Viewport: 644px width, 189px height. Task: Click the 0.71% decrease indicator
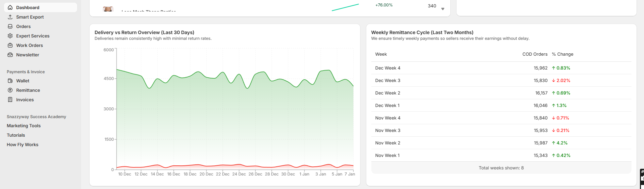point(560,118)
